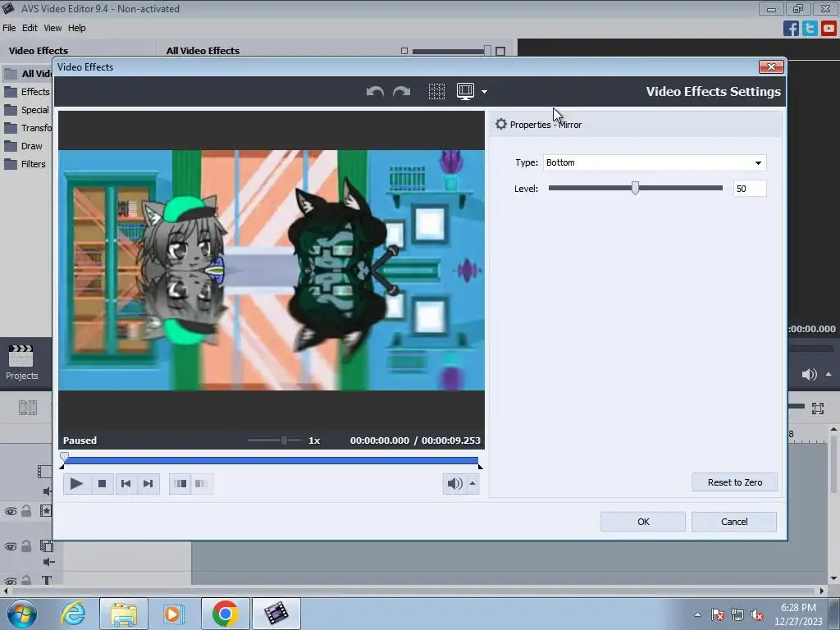Open AVS Twitter page icon
This screenshot has height=630, width=840.
[810, 28]
